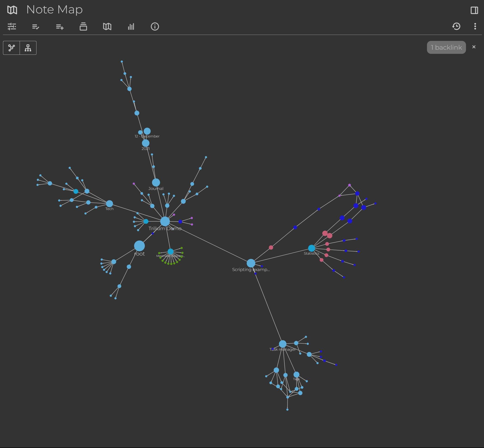Click the Note Map title icon
The image size is (484, 448).
(x=12, y=10)
